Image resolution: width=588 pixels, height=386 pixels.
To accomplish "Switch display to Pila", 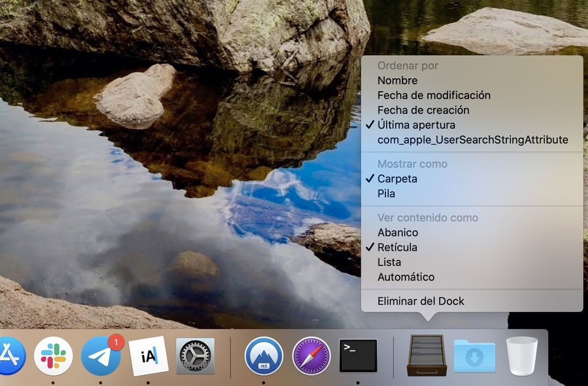I will [x=386, y=194].
